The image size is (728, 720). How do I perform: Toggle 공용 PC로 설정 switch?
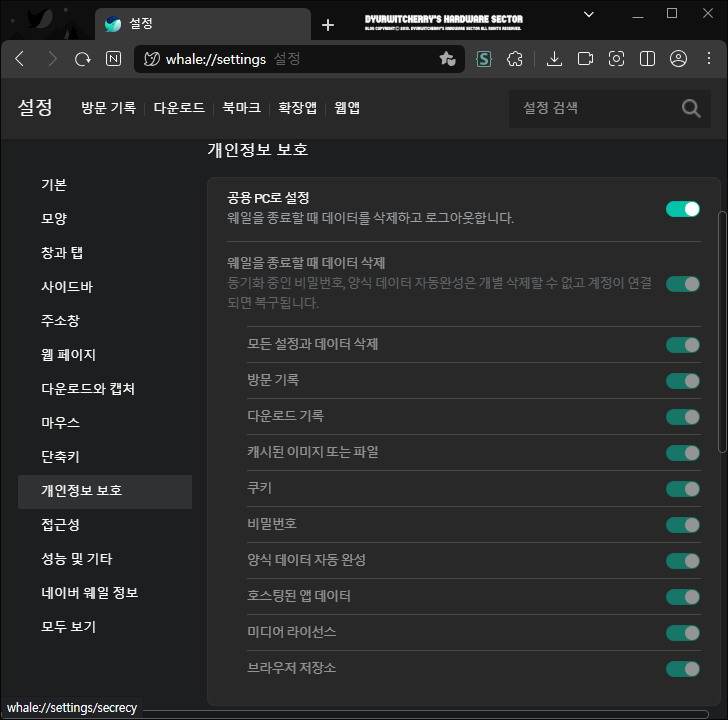682,209
